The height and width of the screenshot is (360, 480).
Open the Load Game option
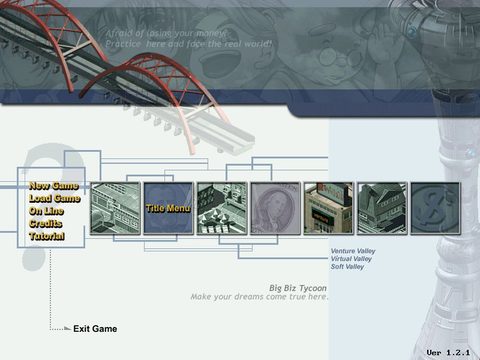tap(55, 198)
